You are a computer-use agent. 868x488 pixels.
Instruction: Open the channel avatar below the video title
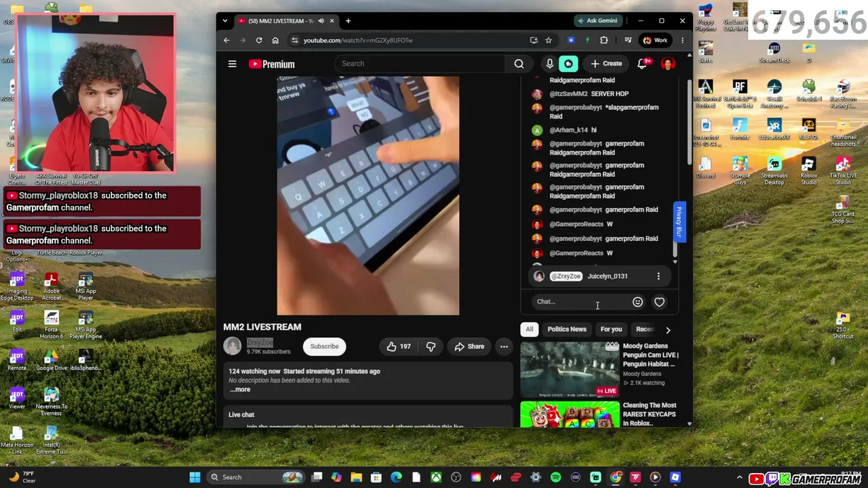tap(233, 346)
